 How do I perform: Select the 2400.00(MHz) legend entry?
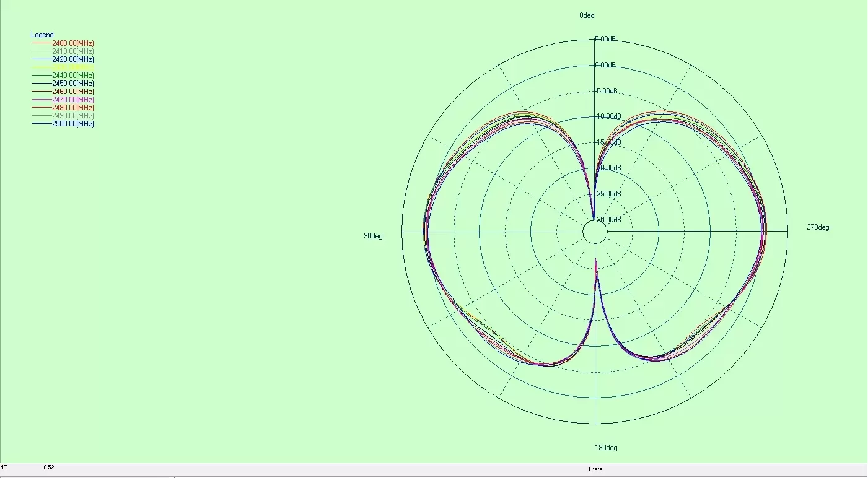pos(72,43)
